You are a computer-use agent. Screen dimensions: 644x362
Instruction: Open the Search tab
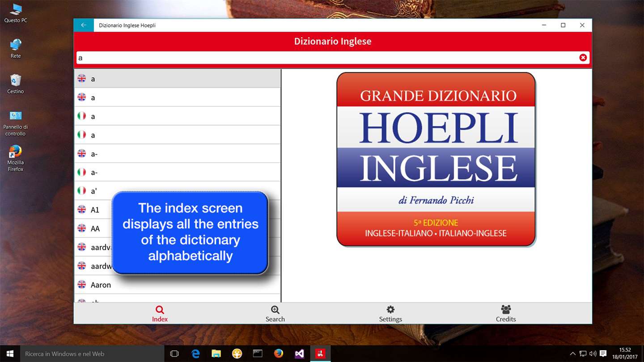275,314
